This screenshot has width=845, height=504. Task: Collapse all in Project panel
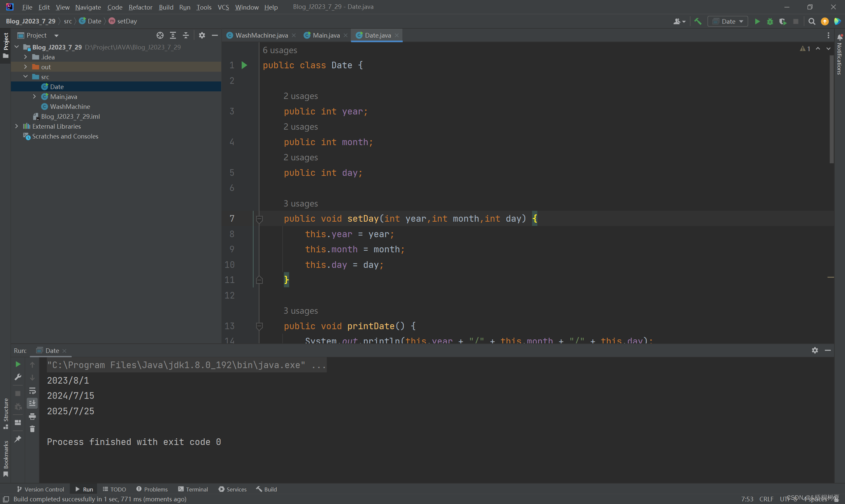[186, 35]
